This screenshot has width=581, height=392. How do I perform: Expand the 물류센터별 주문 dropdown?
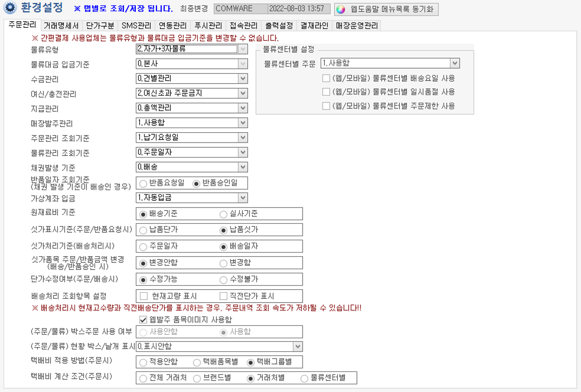click(455, 64)
